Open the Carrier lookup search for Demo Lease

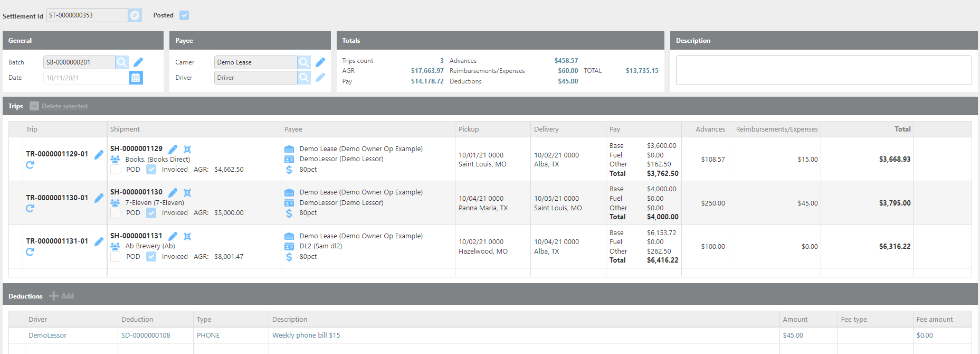(304, 62)
